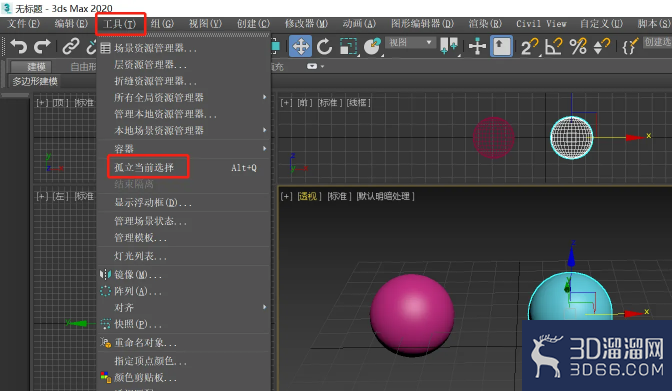Select the Select and Rotate tool
The width and height of the screenshot is (672, 391).
(324, 46)
